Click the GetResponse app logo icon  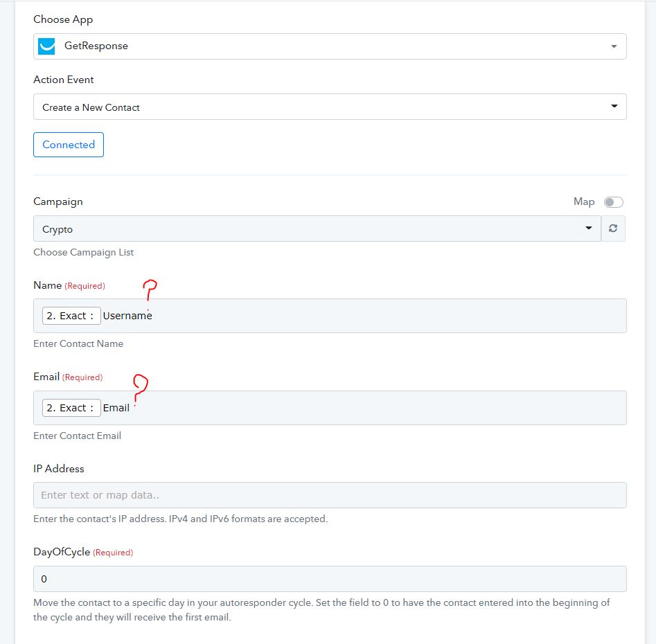tap(46, 46)
